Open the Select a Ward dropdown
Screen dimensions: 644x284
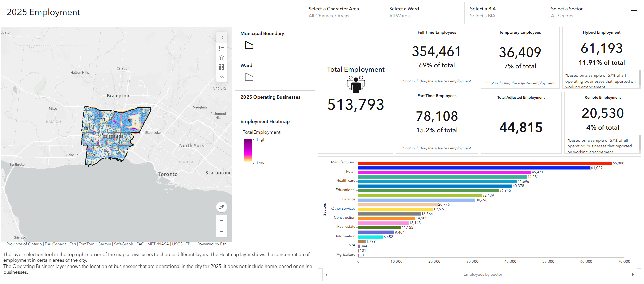pyautogui.click(x=424, y=12)
